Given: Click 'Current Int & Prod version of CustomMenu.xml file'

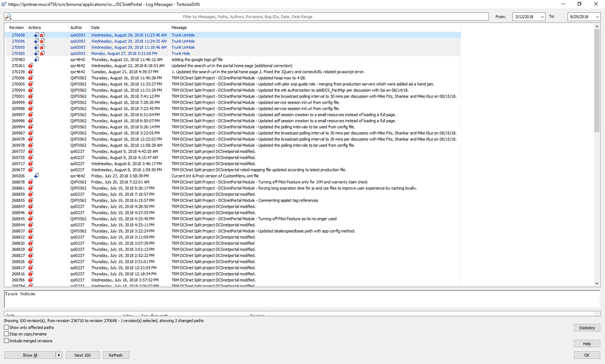Looking at the screenshot, I should pyautogui.click(x=215, y=176).
